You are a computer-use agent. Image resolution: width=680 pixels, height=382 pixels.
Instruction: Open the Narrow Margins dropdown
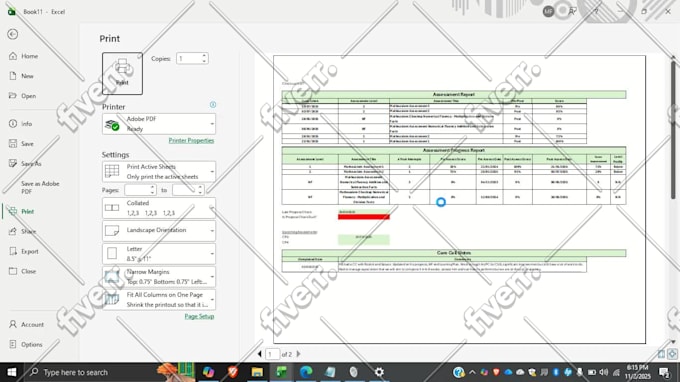click(159, 277)
